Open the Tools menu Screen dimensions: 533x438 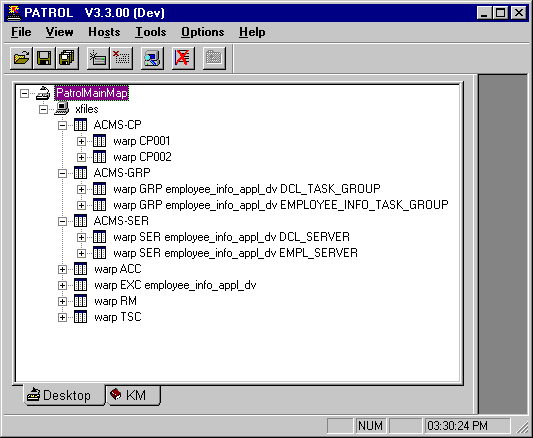[x=151, y=32]
